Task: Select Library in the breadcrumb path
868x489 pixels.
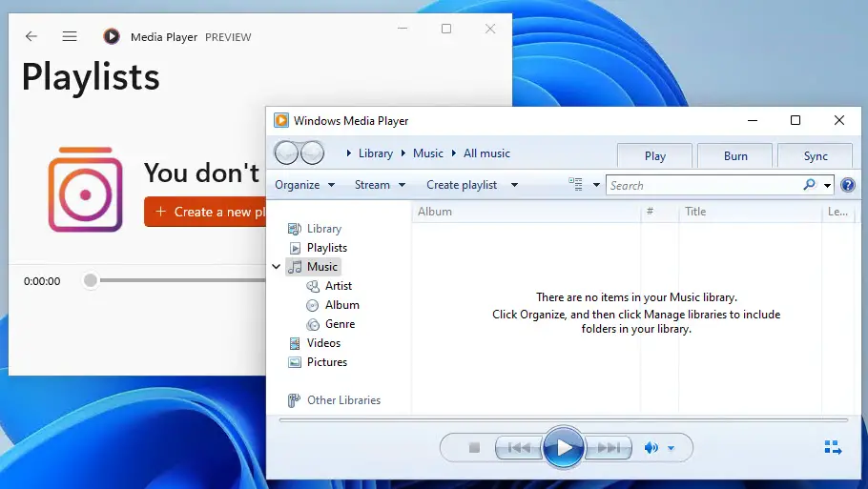Action: 375,153
